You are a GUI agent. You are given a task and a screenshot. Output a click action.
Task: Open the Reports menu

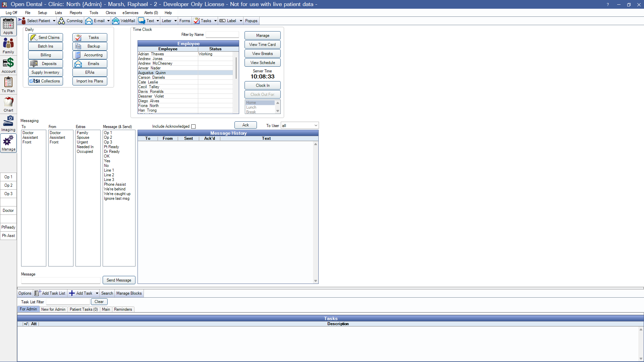pyautogui.click(x=76, y=13)
